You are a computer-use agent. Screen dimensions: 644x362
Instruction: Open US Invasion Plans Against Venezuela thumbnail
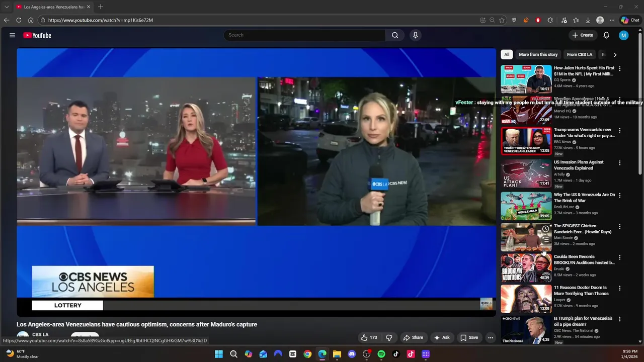point(526,173)
